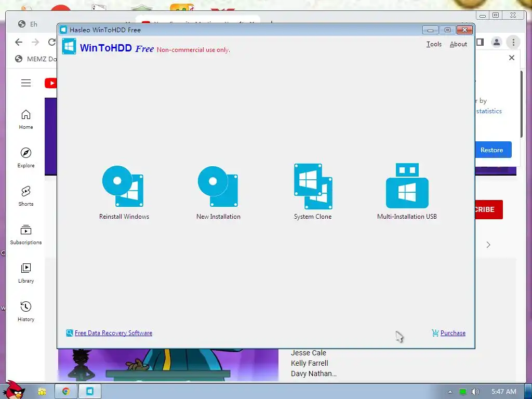Screen dimensions: 532x399
Task: Open Chrome from the taskbar
Action: 66,392
